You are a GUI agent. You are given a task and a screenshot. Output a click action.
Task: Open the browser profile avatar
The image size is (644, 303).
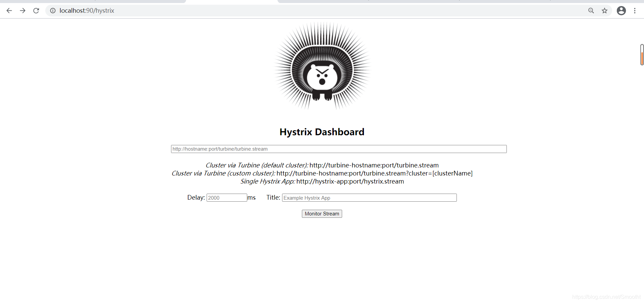tap(621, 11)
